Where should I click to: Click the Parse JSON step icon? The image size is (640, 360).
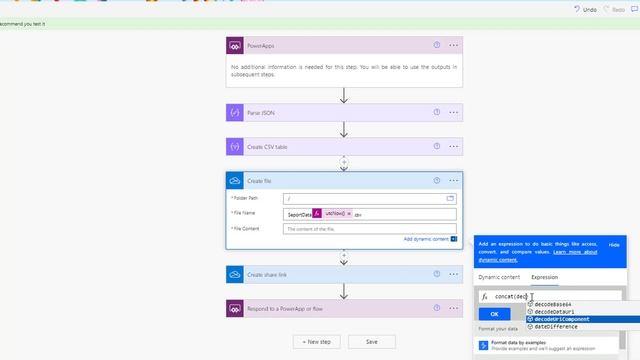point(235,113)
